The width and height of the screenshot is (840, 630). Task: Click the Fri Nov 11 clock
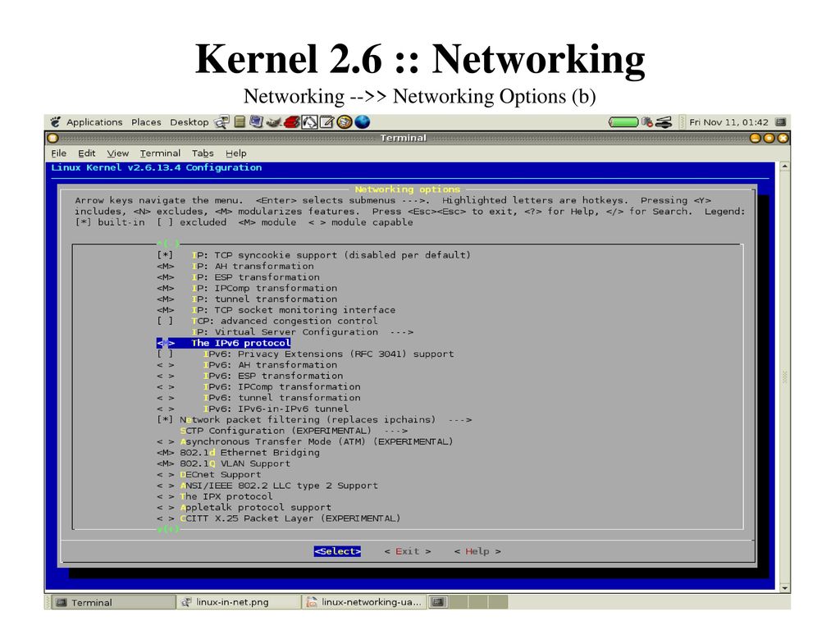(728, 122)
